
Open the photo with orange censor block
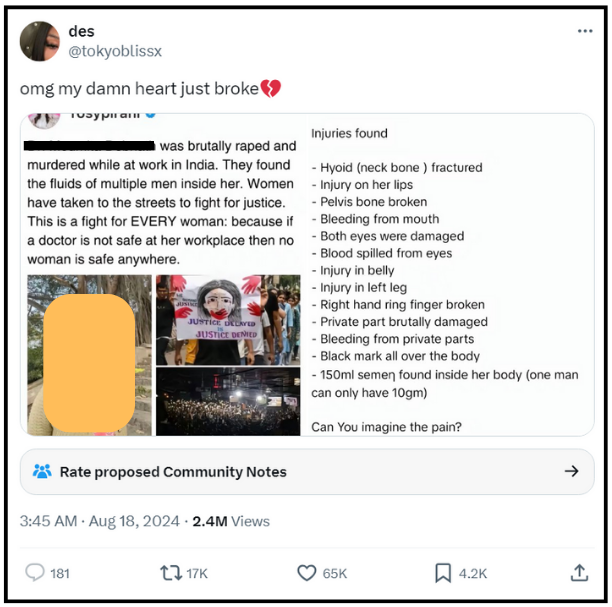[89, 355]
